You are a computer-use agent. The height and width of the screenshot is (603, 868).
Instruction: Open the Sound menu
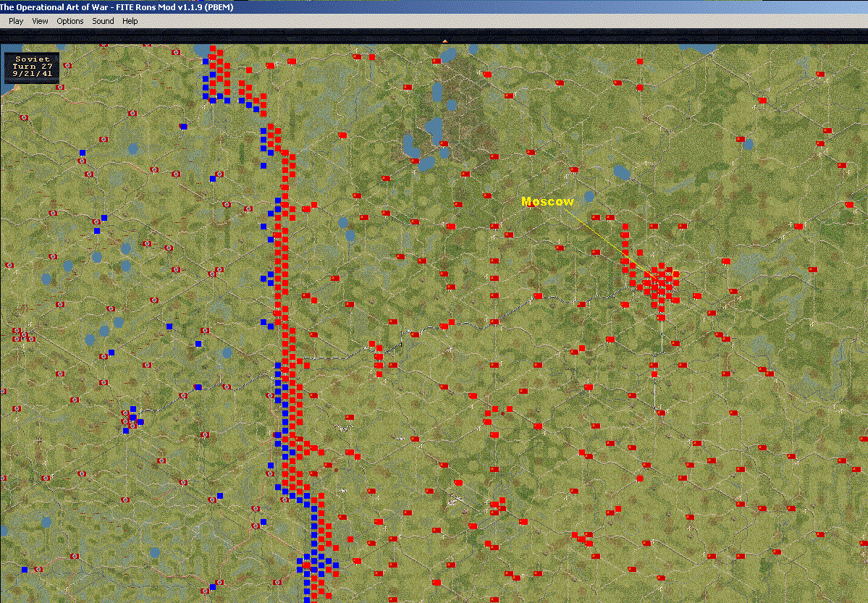103,21
